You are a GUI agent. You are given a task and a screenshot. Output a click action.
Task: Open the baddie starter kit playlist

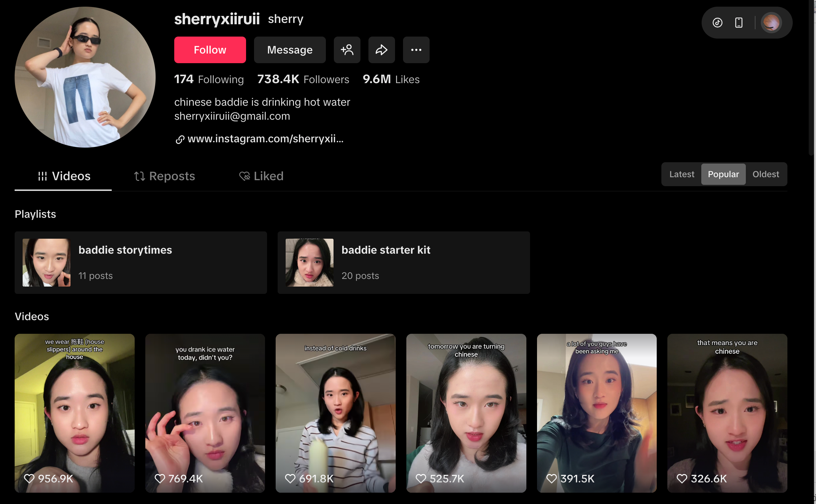coord(403,262)
